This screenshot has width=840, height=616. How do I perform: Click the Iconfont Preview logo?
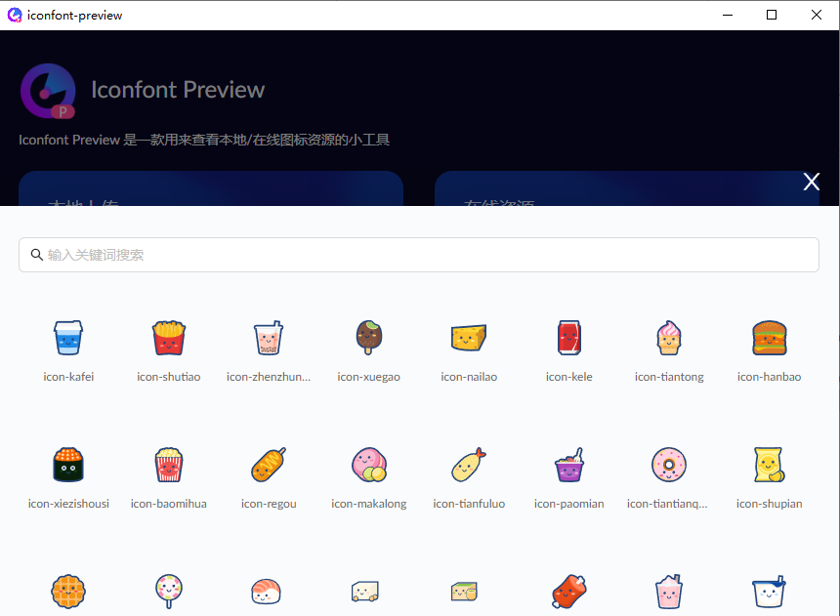coord(48,91)
